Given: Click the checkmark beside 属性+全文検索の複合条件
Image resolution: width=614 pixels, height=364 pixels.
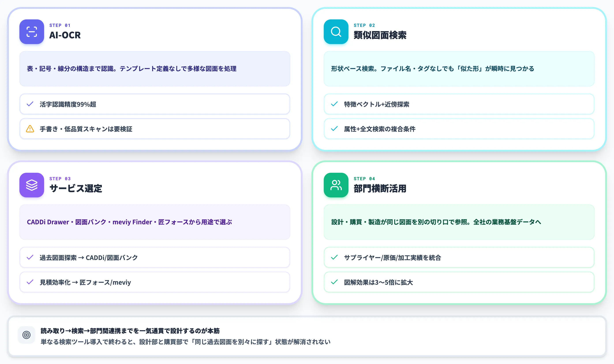Looking at the screenshot, I should click(x=334, y=129).
